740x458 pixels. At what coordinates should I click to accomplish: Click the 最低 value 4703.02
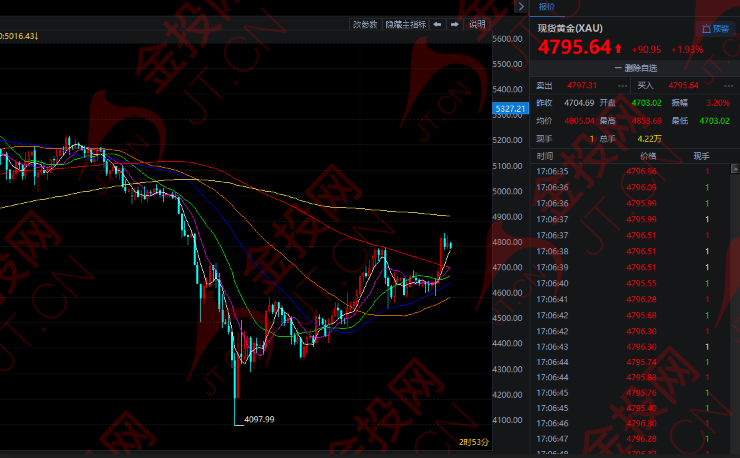tap(715, 121)
